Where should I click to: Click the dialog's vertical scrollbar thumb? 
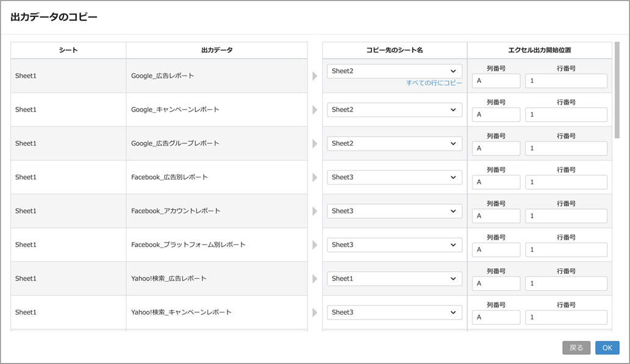[x=617, y=90]
